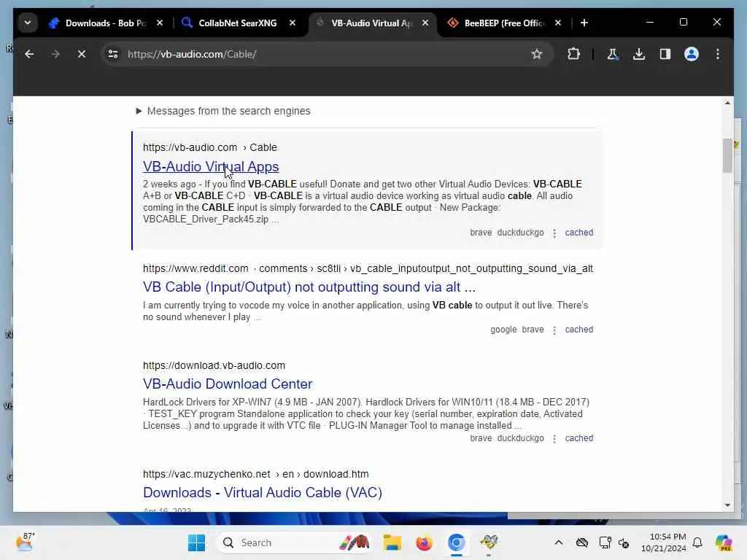The image size is (747, 560).
Task: Open the profile avatar menu
Action: [692, 54]
